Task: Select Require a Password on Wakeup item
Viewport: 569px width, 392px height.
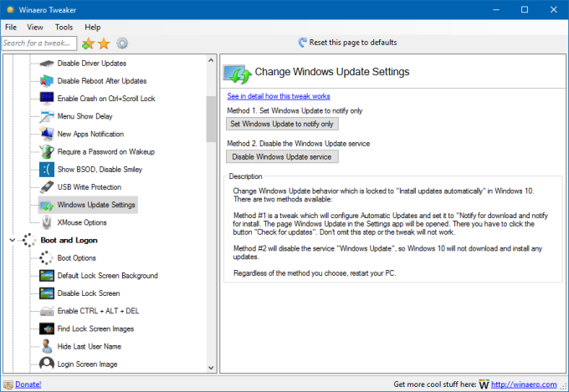Action: coord(106,152)
